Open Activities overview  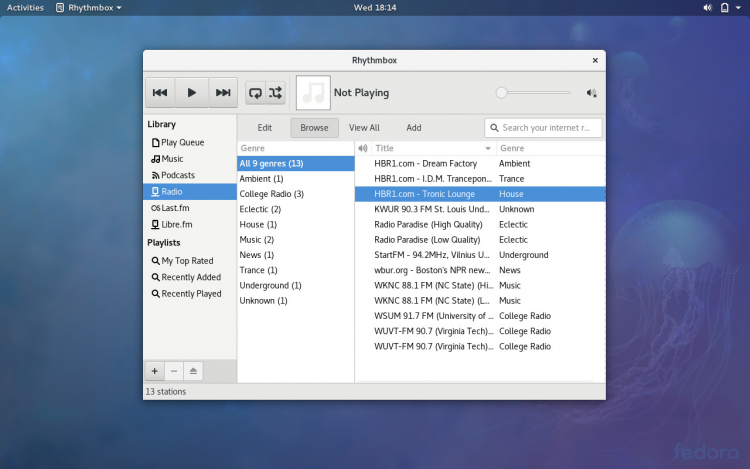[x=25, y=7]
